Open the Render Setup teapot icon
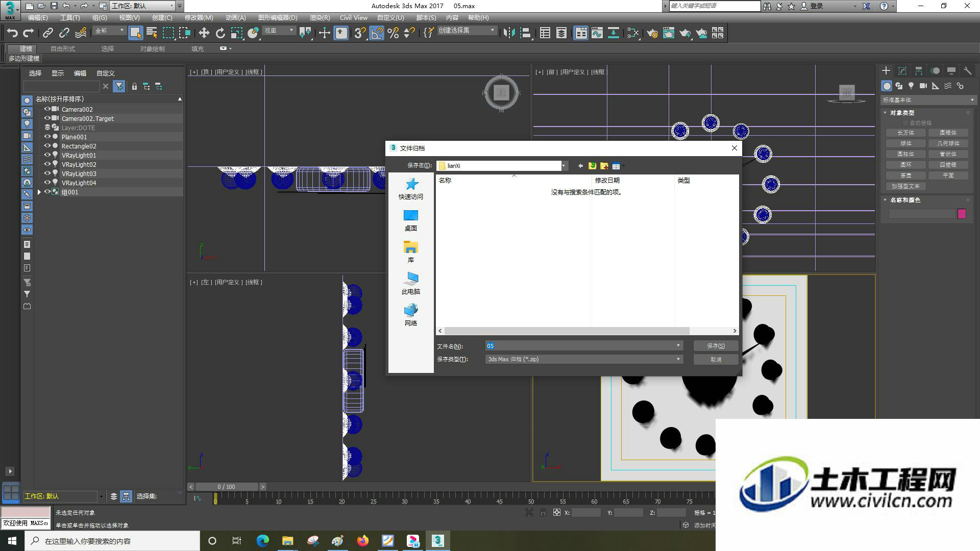This screenshot has height=551, width=980. coord(652,33)
